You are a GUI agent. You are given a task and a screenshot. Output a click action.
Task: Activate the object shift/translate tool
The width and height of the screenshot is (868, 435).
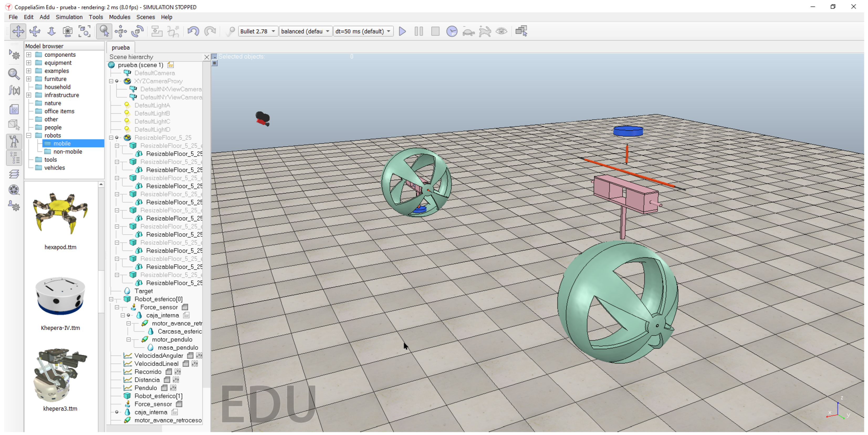120,31
